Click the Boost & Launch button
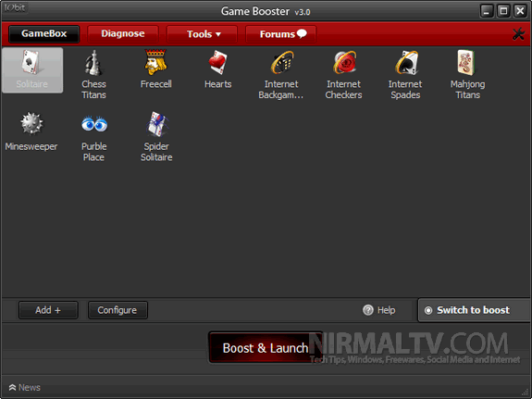Image resolution: width=532 pixels, height=399 pixels. 266,348
